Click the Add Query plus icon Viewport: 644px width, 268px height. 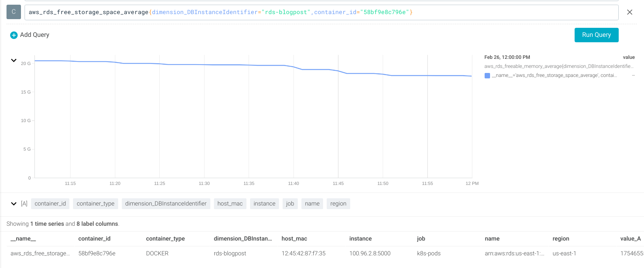(14, 35)
